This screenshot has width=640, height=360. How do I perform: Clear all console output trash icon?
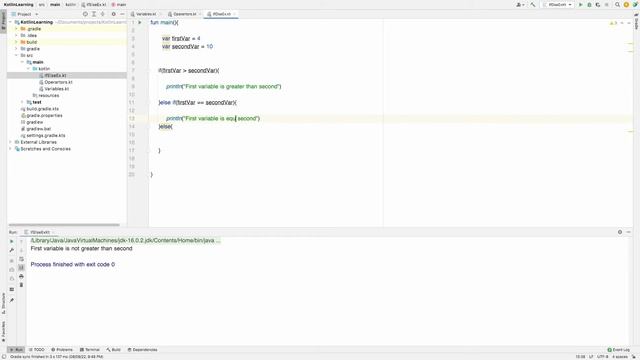point(21,285)
